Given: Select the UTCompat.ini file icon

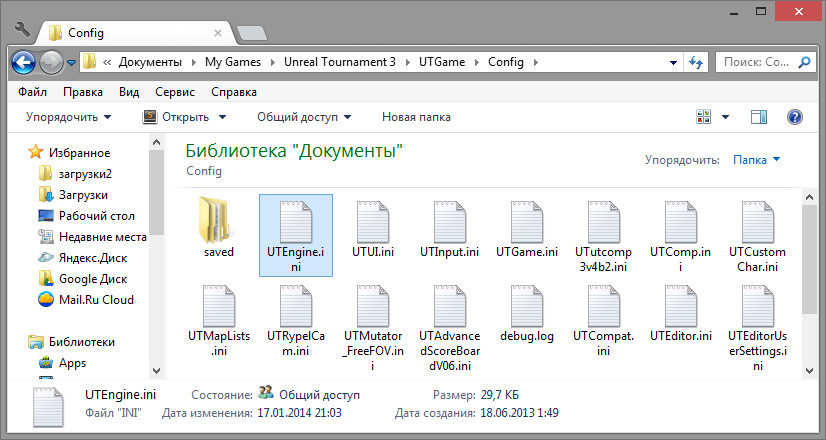Looking at the screenshot, I should click(604, 306).
